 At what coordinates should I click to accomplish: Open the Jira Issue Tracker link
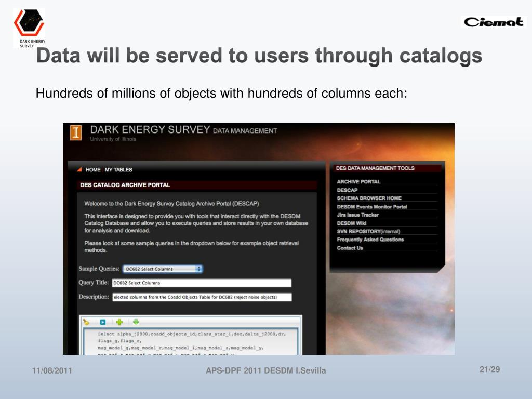(357, 215)
